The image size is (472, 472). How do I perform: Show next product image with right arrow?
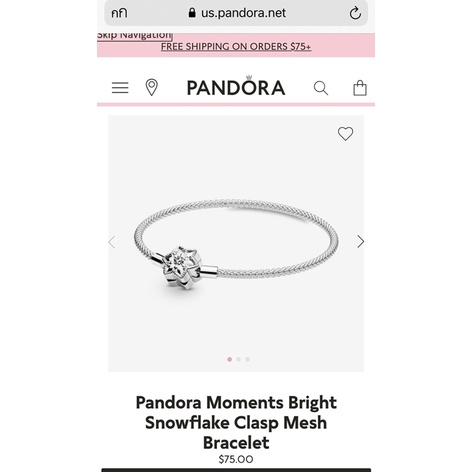tap(360, 242)
